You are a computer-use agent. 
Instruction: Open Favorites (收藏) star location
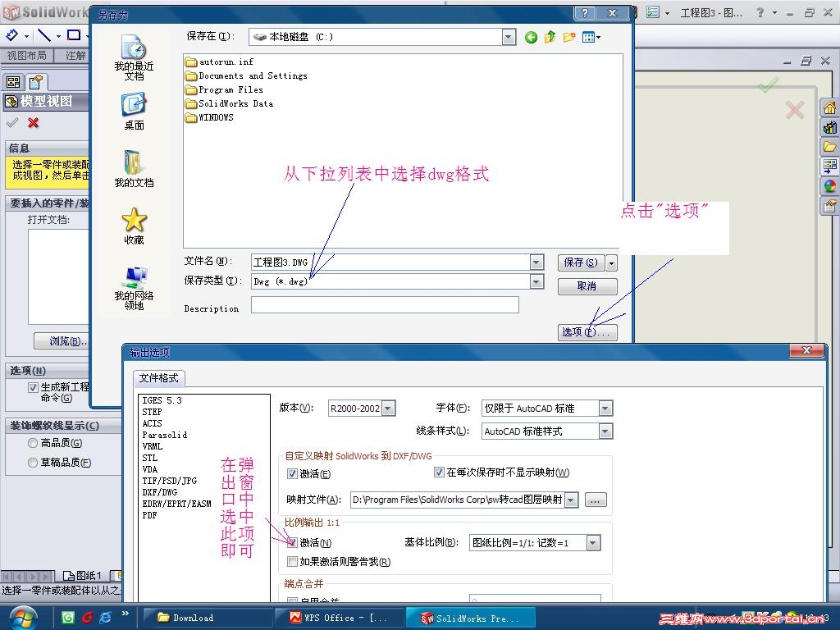[134, 226]
